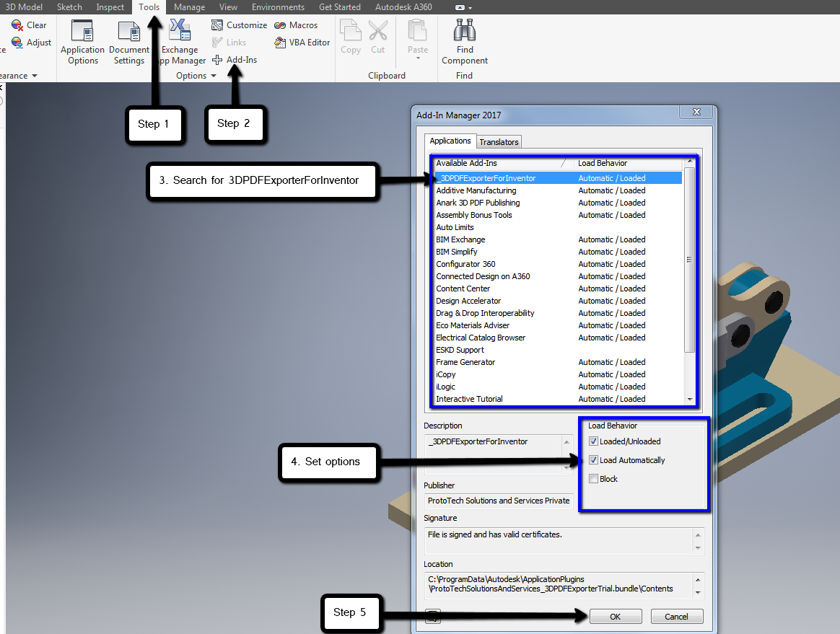Select iLogic add-in row
The image size is (840, 634).
(557, 387)
